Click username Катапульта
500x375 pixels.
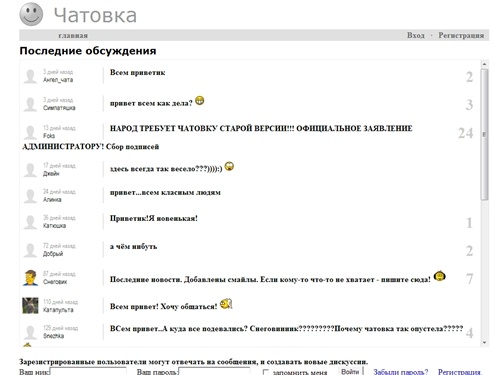pos(58,310)
